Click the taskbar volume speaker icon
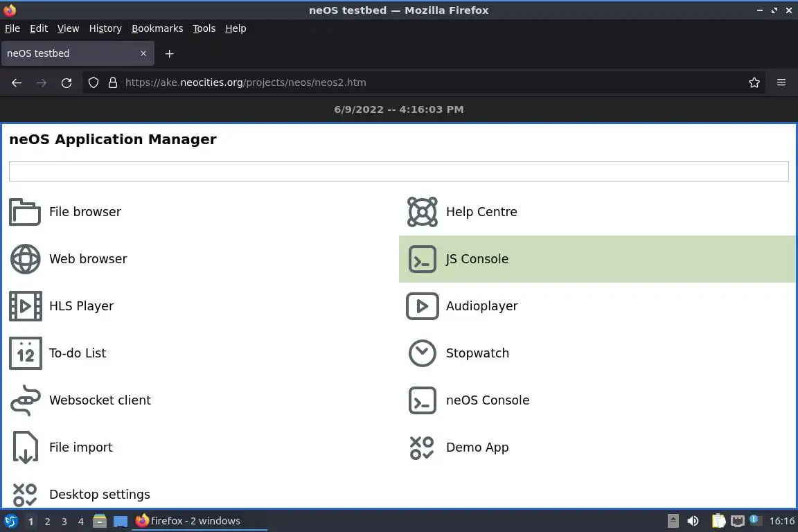This screenshot has height=532, width=798. 693,521
